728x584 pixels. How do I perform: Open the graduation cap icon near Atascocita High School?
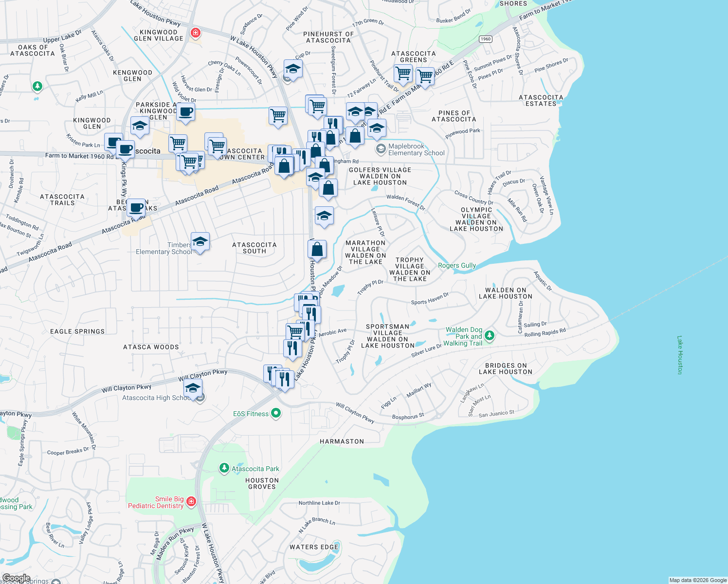tap(193, 388)
